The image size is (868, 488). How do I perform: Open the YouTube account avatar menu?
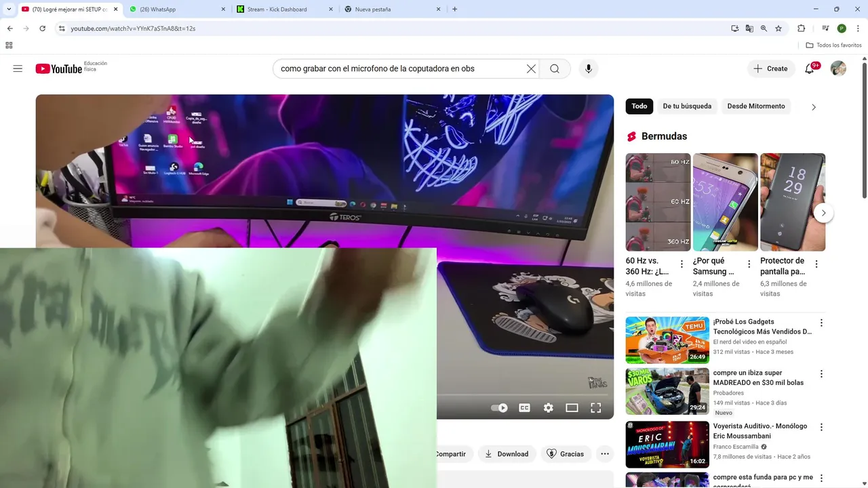coord(838,68)
